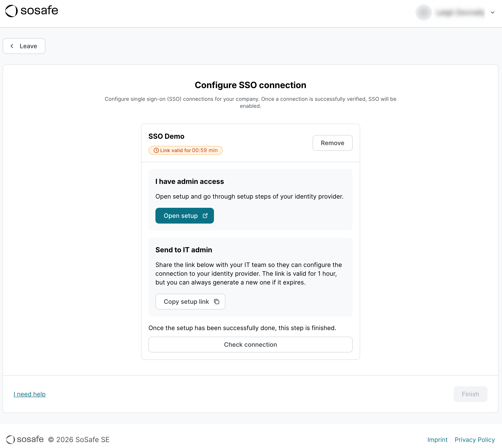Open the Imprint footer link
The image size is (502, 448).
[437, 440]
